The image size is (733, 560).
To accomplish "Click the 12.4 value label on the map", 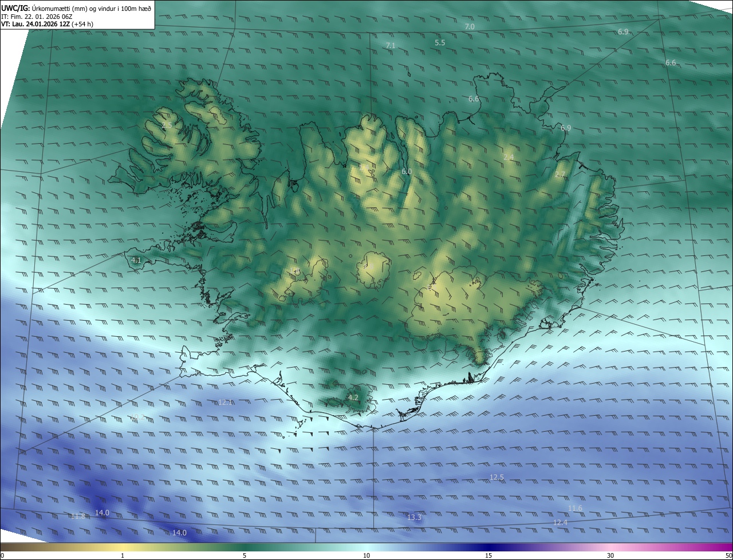I will pyautogui.click(x=560, y=523).
